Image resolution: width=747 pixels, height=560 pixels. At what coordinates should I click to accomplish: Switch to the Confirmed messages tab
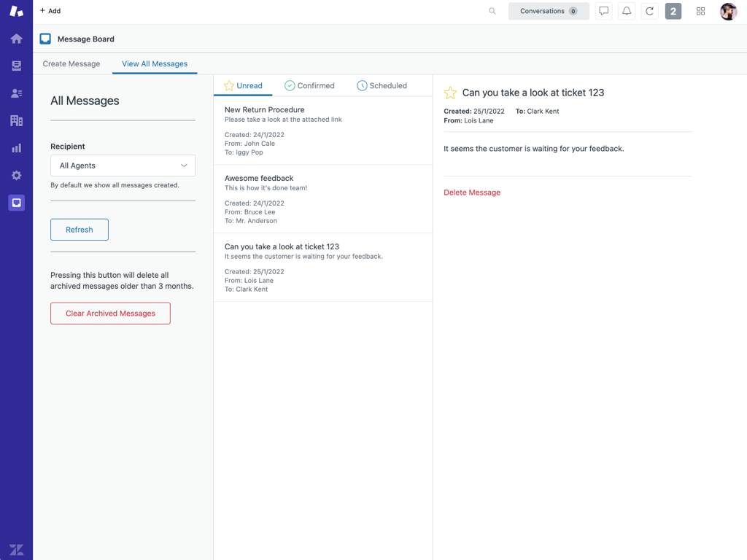309,85
